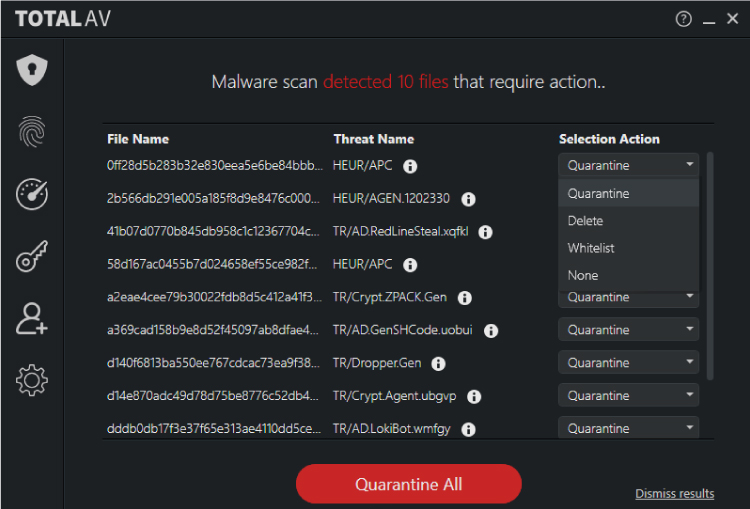
Task: Collapse the open Quarantine dropdown in first row
Action: (x=628, y=165)
